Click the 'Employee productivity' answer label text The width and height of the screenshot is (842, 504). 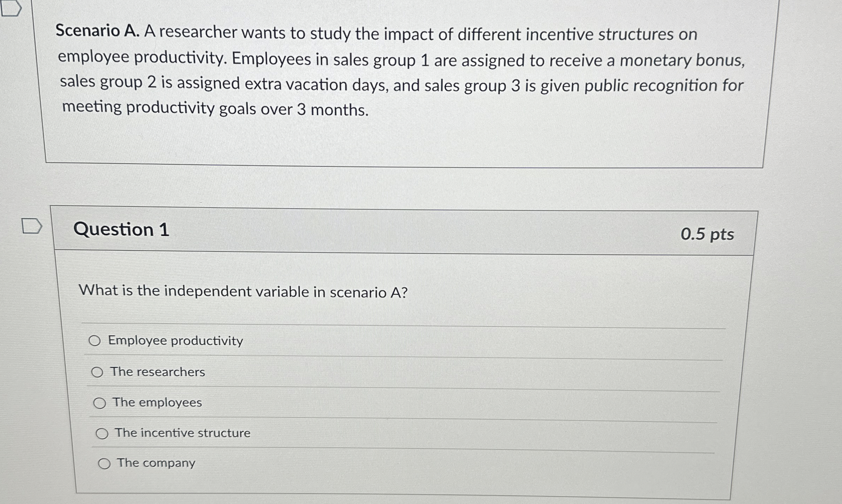pos(175,341)
